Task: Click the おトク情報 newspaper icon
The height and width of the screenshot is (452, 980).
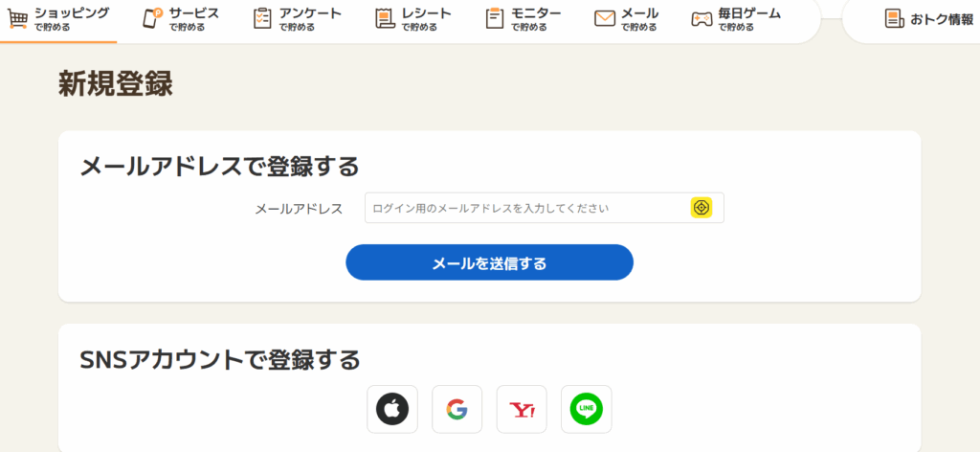Action: click(x=895, y=19)
